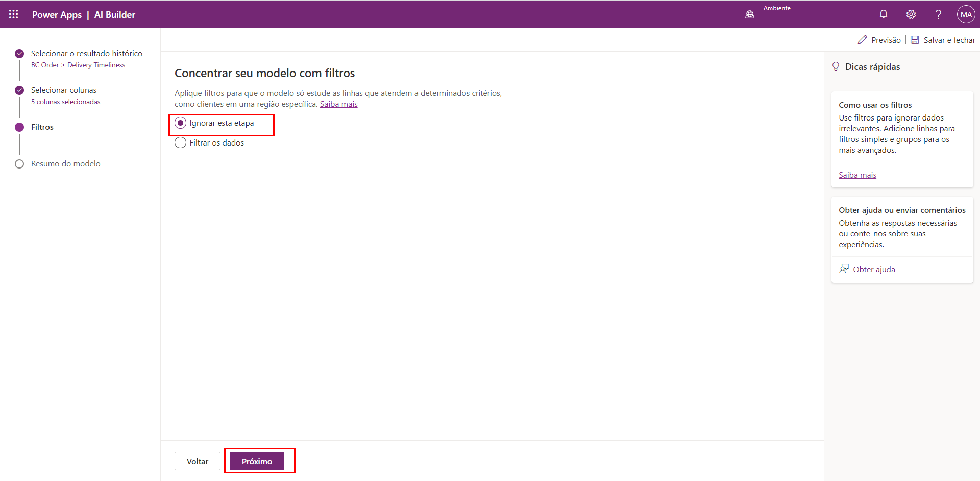This screenshot has width=980, height=481.
Task: Click the help question mark icon
Action: point(938,14)
